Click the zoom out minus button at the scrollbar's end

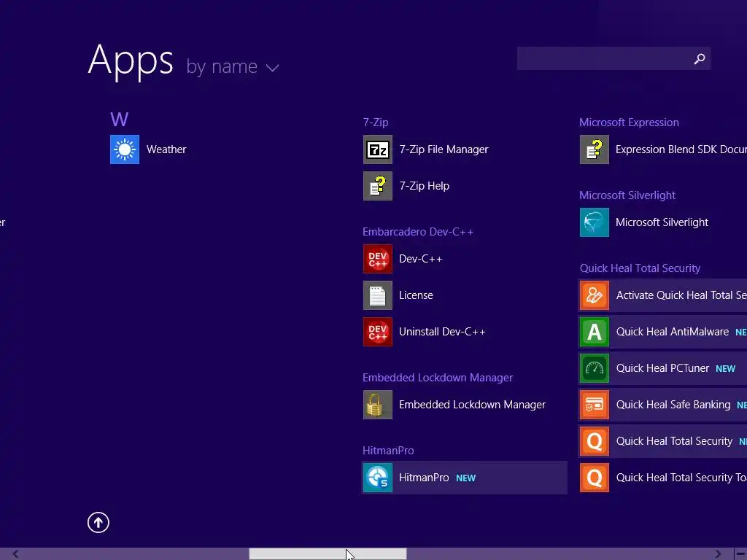[740, 554]
